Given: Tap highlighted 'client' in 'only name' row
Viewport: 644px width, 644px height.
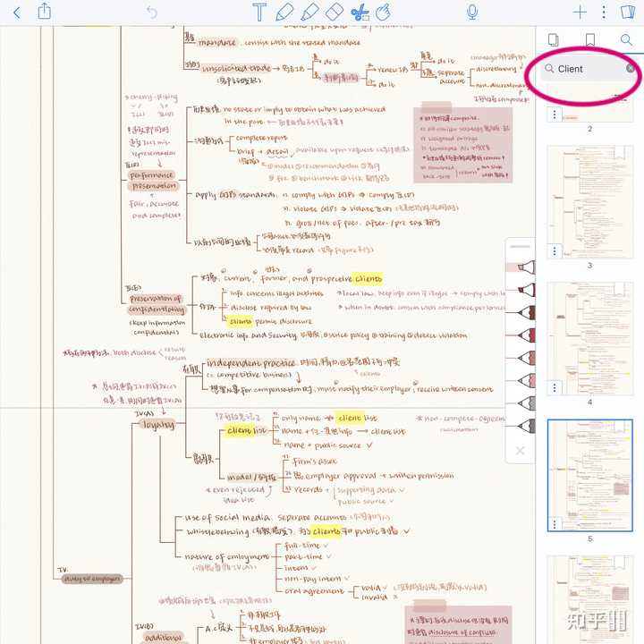Looking at the screenshot, I should tap(349, 418).
